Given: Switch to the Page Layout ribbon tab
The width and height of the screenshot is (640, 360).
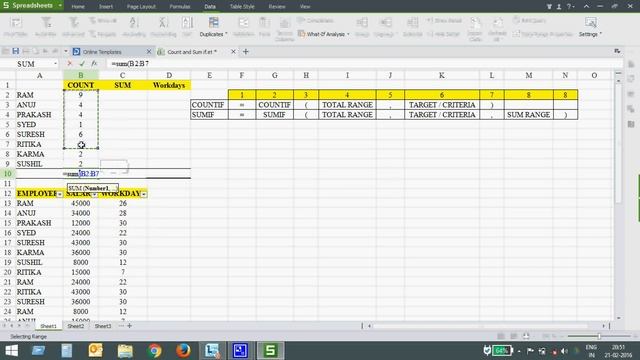Looking at the screenshot, I should tap(141, 7).
